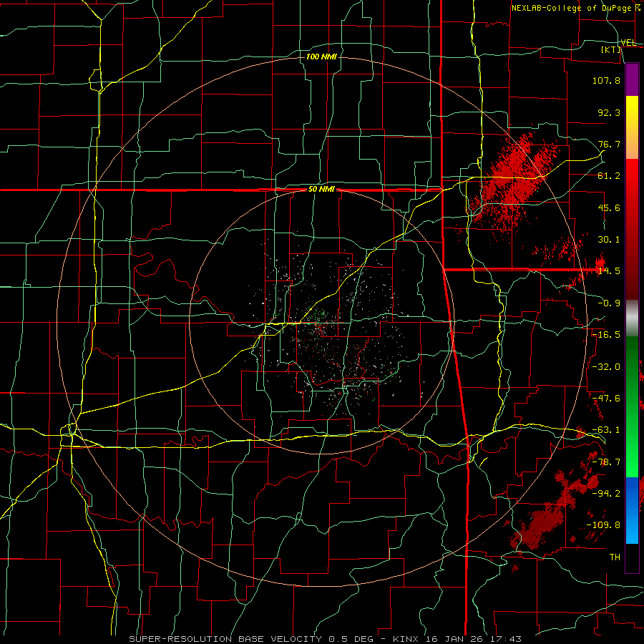Pick the gray near-zero segment of color bar
Image resolution: width=644 pixels, height=644 pixels.
632,318
